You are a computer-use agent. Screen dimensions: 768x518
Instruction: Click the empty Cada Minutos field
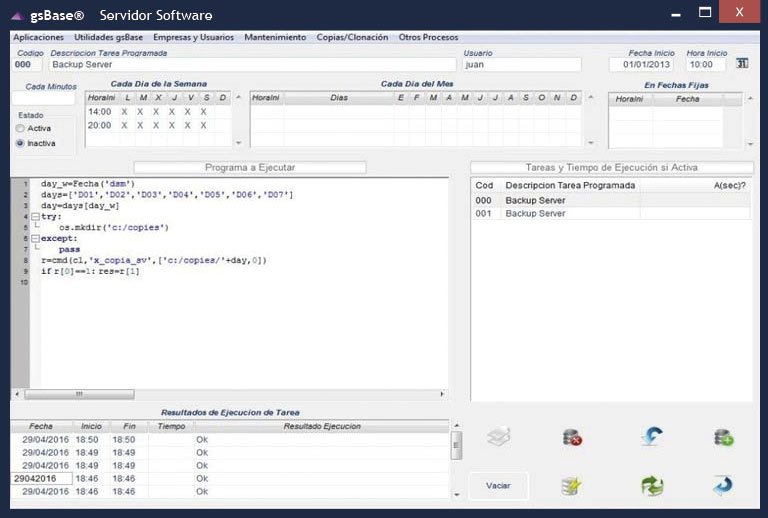[x=44, y=98]
